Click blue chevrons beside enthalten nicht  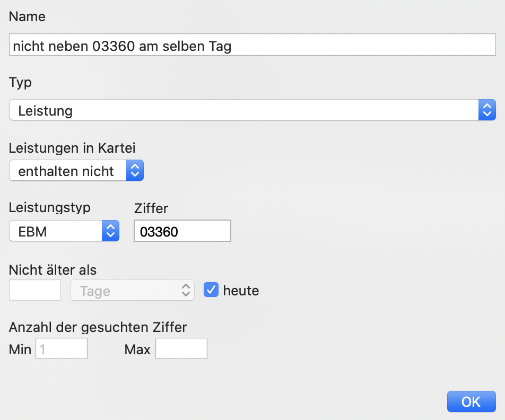(x=135, y=170)
